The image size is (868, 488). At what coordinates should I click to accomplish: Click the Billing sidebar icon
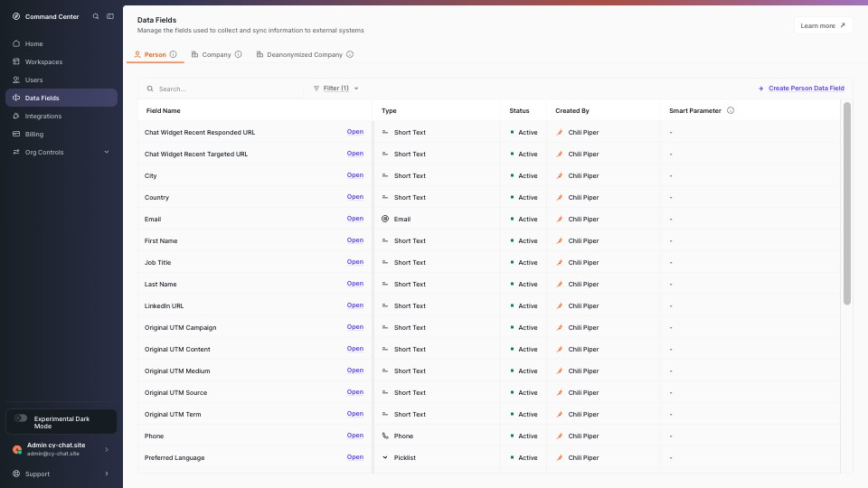[x=16, y=134]
